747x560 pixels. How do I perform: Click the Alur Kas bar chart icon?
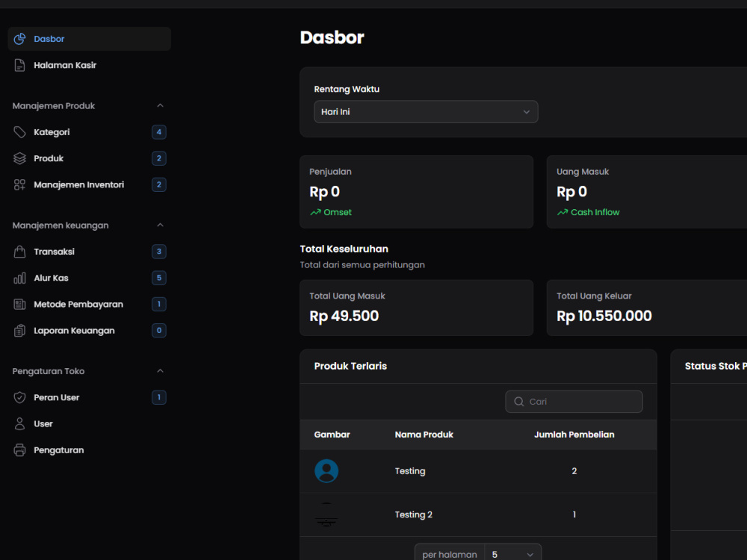pos(19,278)
